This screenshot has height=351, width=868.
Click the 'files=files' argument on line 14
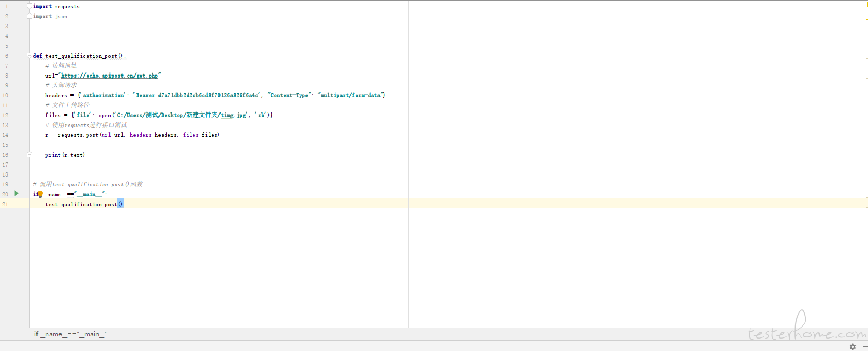pos(200,135)
